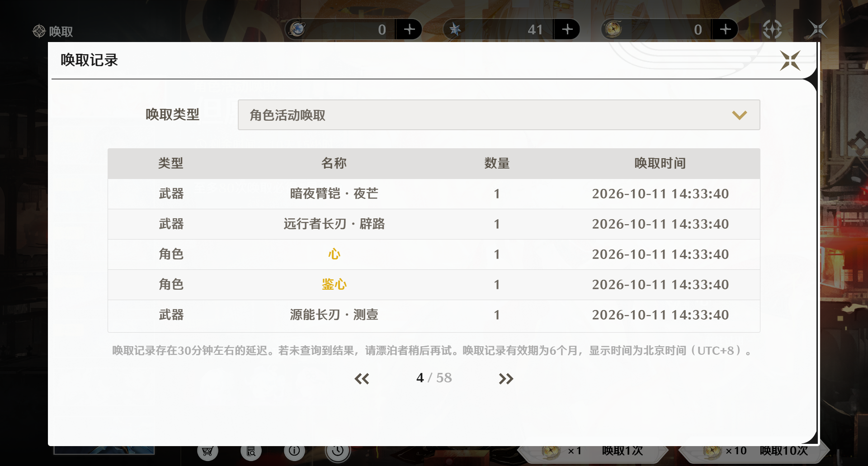The image size is (868, 466).
Task: Click the timestamp in the 暗夜臂铠·夜芒 row
Action: [x=660, y=194]
